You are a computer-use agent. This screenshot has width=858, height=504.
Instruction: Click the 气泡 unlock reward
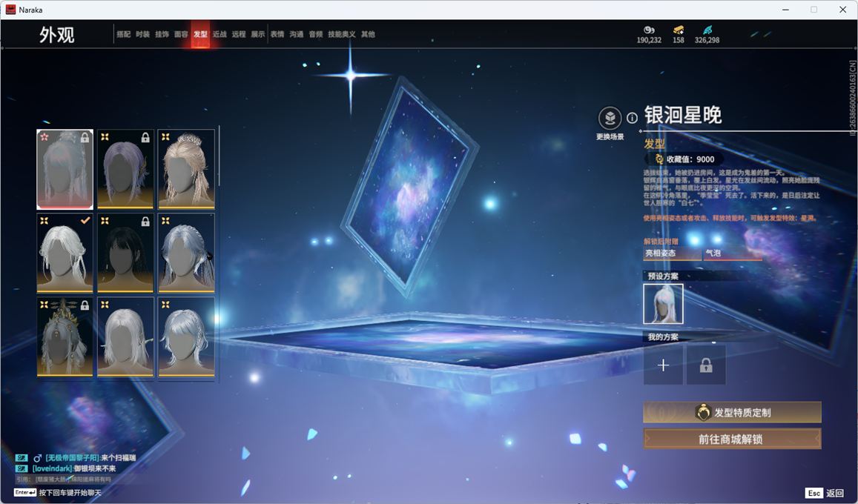[x=733, y=253]
